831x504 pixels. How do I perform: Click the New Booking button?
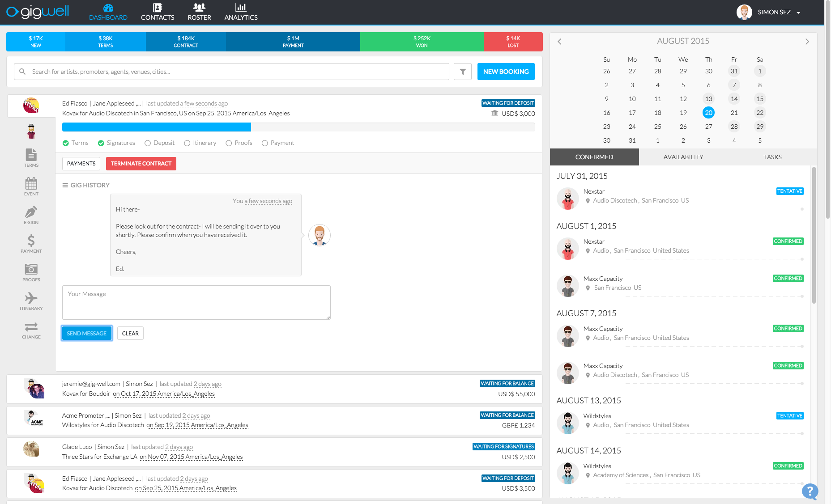[506, 71]
